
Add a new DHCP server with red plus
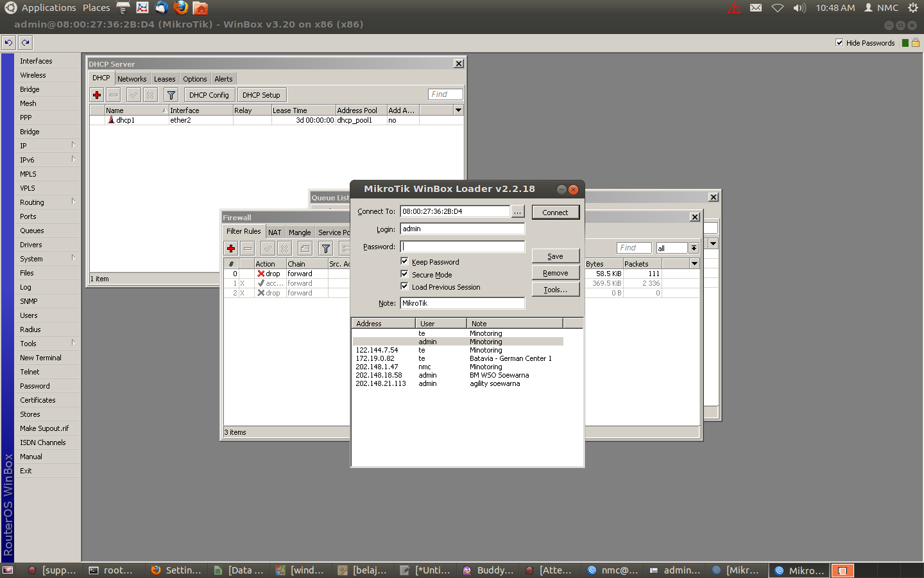[x=97, y=95]
